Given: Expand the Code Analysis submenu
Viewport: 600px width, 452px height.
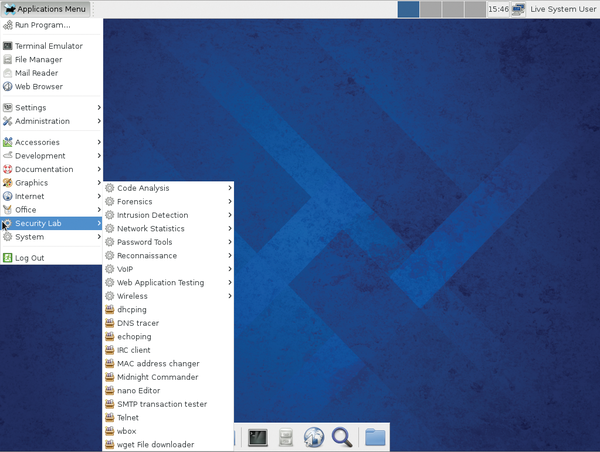Looking at the screenshot, I should [x=143, y=188].
